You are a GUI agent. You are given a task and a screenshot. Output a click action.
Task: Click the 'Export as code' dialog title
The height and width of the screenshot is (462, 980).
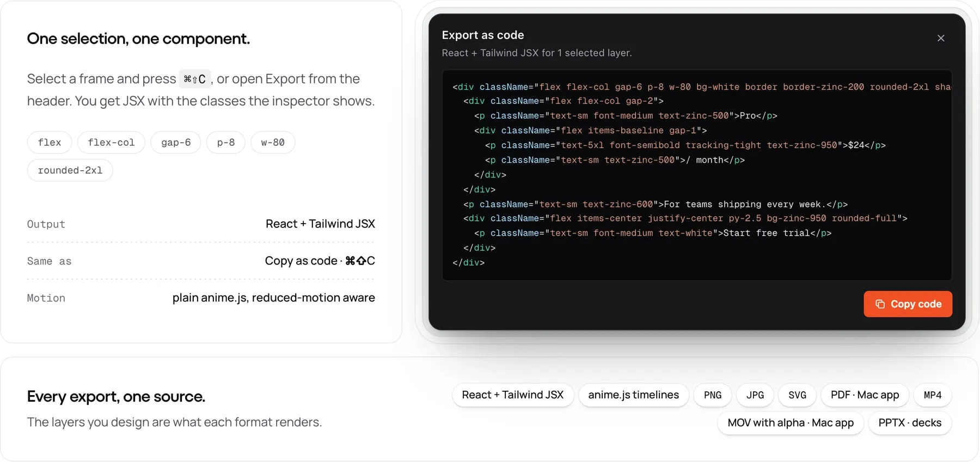483,35
